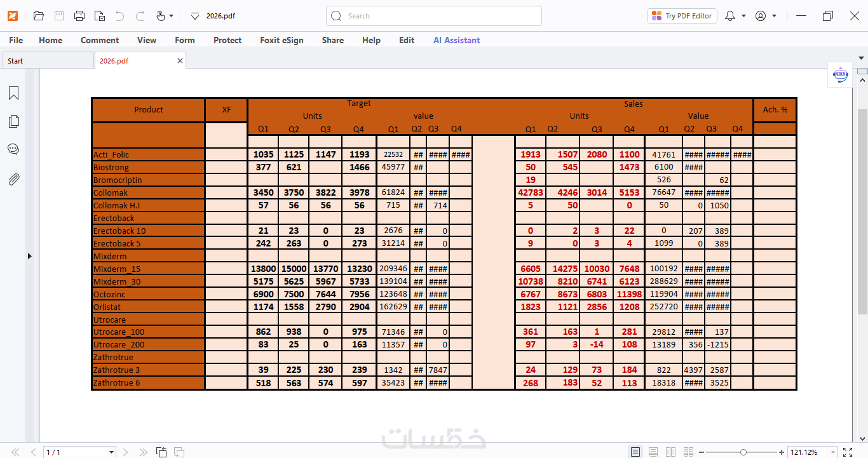Select single page view mode
Screen dimensions: 868x458
pyautogui.click(x=635, y=452)
